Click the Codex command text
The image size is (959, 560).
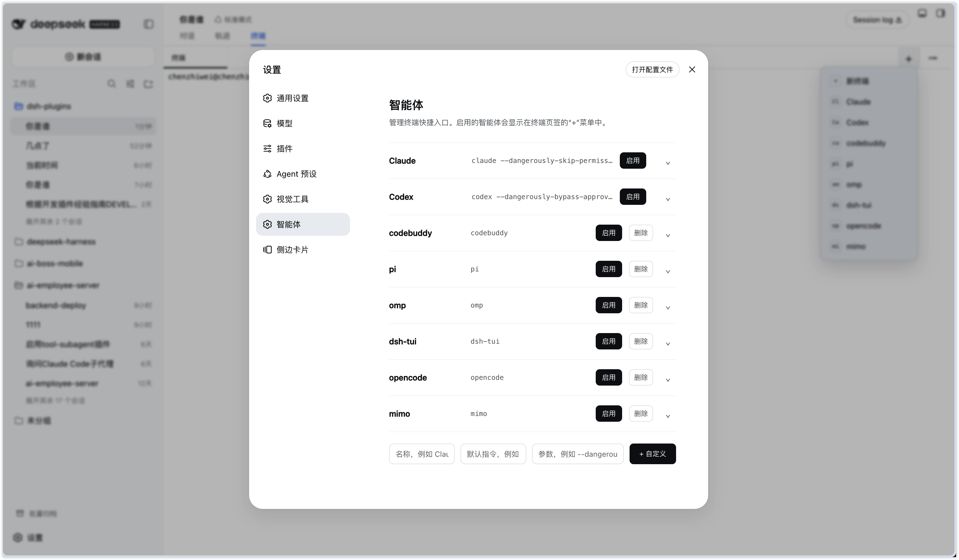pyautogui.click(x=542, y=197)
